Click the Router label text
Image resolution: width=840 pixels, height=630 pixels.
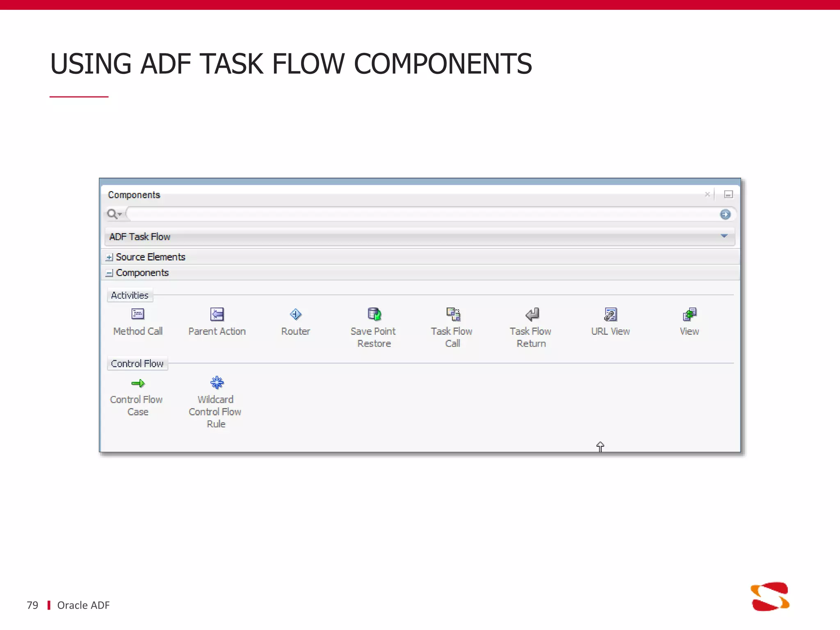tap(296, 331)
